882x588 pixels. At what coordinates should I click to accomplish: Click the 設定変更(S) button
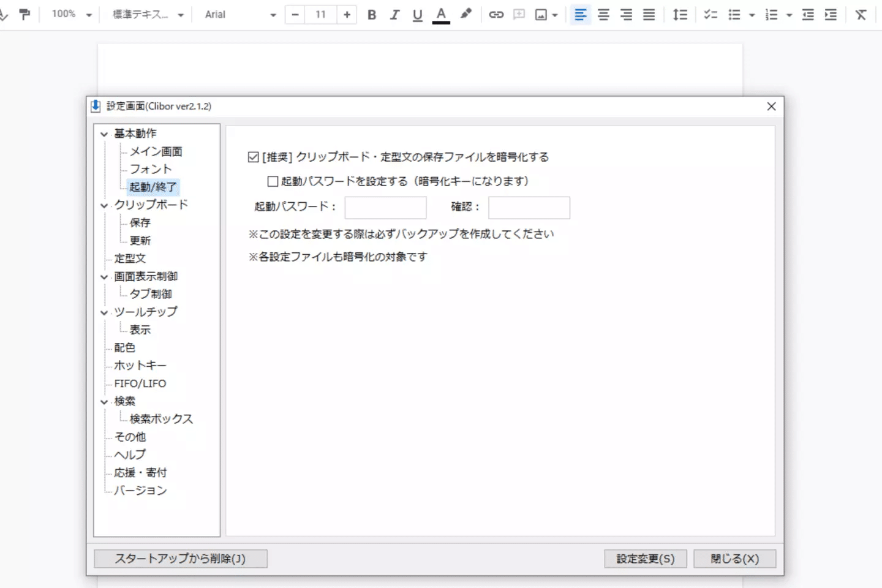click(x=645, y=559)
